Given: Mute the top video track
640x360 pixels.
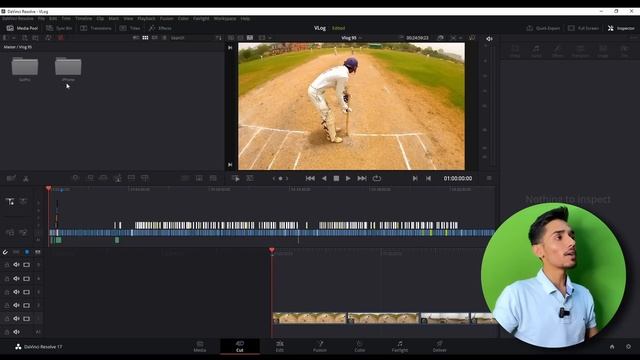Looking at the screenshot, I should (x=16, y=265).
